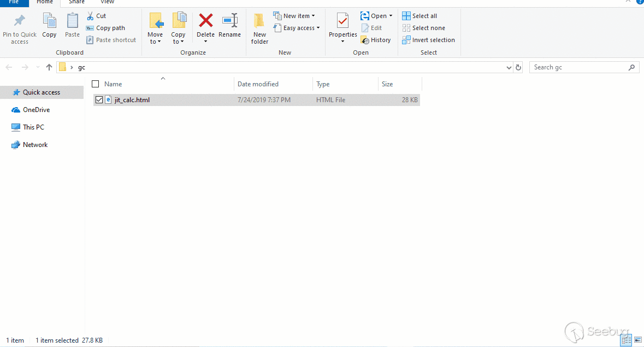
Task: Cut the selected file
Action: pyautogui.click(x=96, y=16)
